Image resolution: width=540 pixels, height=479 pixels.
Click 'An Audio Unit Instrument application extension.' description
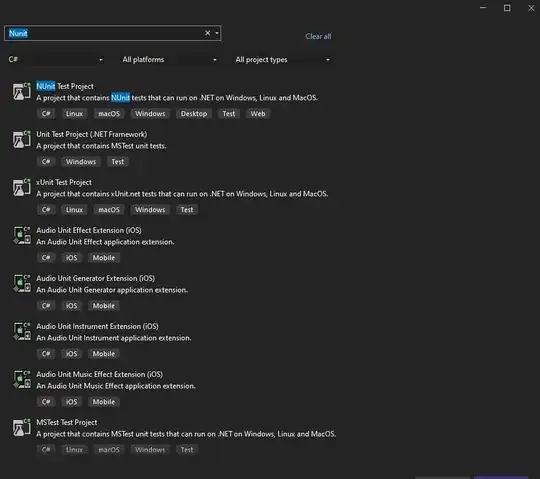click(114, 338)
